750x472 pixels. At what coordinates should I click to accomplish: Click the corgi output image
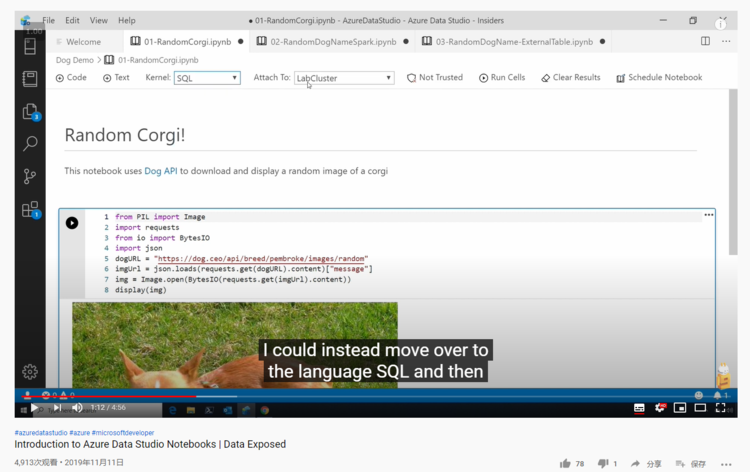[235, 345]
